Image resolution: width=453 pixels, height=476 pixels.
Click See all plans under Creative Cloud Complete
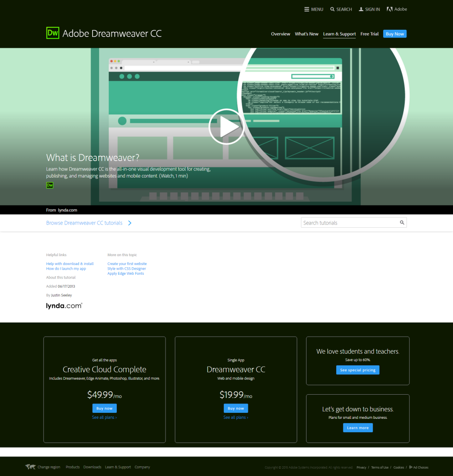[x=105, y=417]
